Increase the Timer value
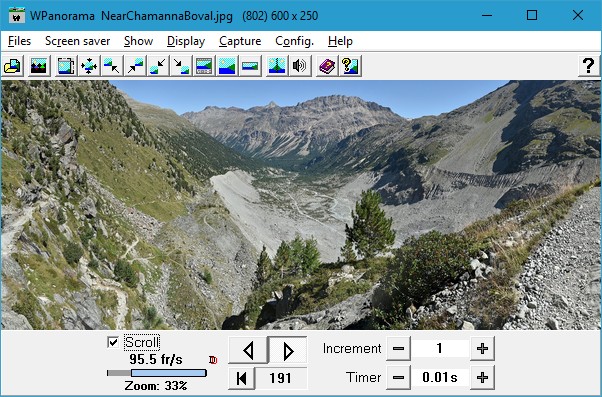Viewport: 602px width, 397px height. [482, 377]
